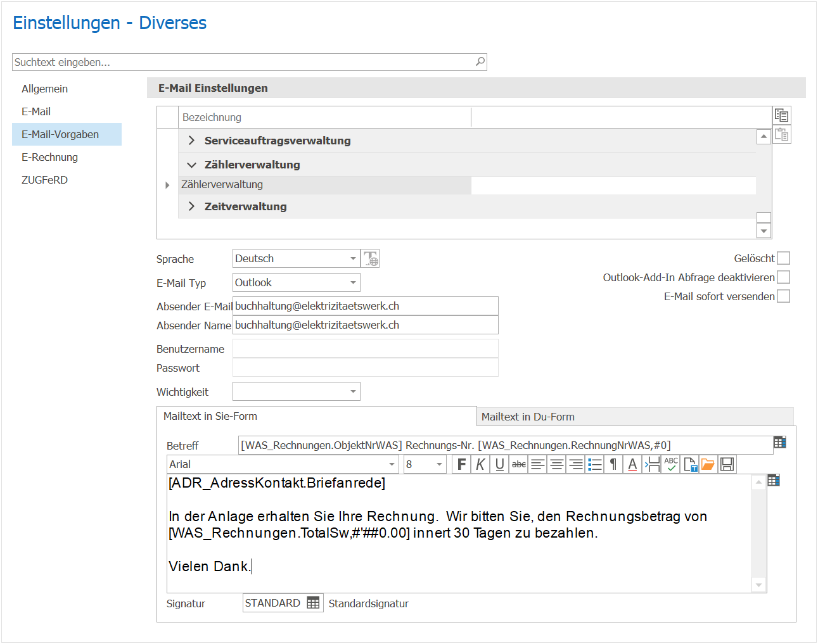Tick the Gelöscht checkbox

(784, 258)
